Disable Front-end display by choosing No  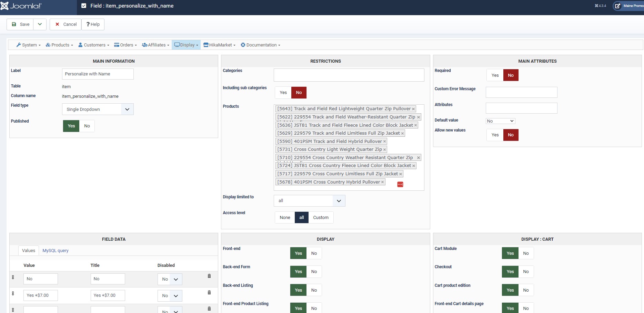[314, 253]
